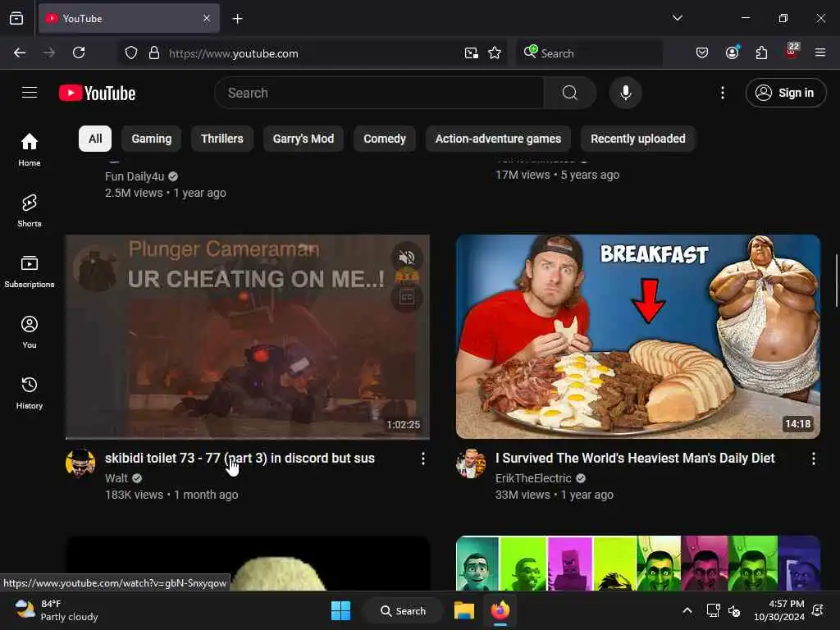This screenshot has width=840, height=630.
Task: Toggle captions on the preview video
Action: [407, 297]
